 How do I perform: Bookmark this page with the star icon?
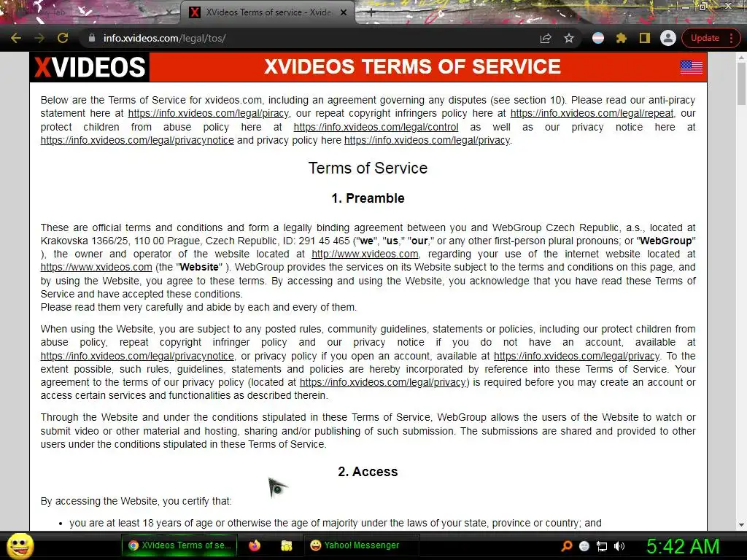569,38
